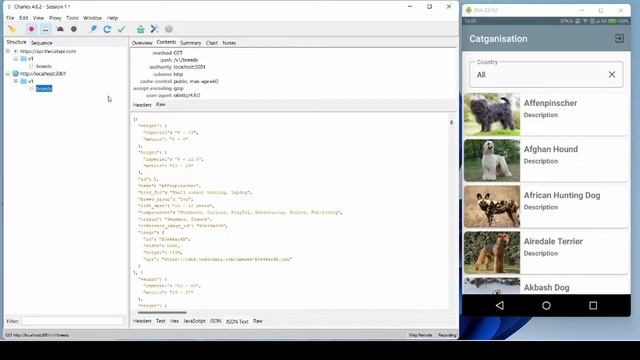This screenshot has height=360, width=640.
Task: Open the Notes tab
Action: point(229,43)
